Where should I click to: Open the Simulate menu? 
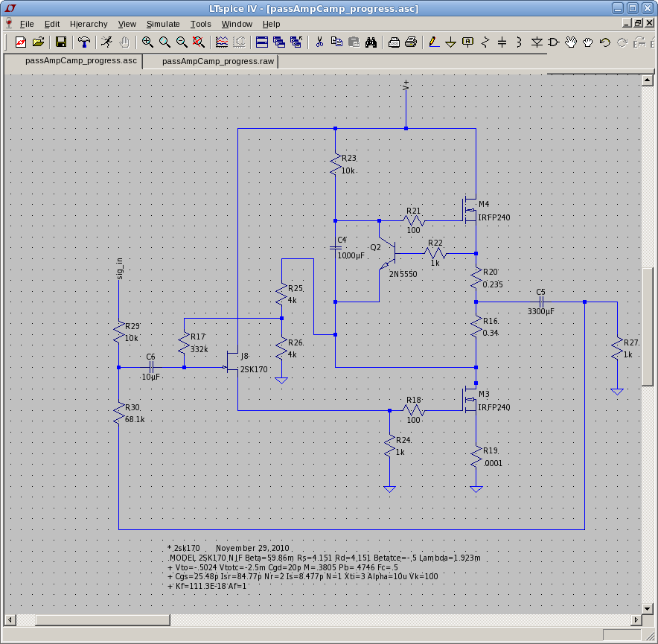[163, 24]
